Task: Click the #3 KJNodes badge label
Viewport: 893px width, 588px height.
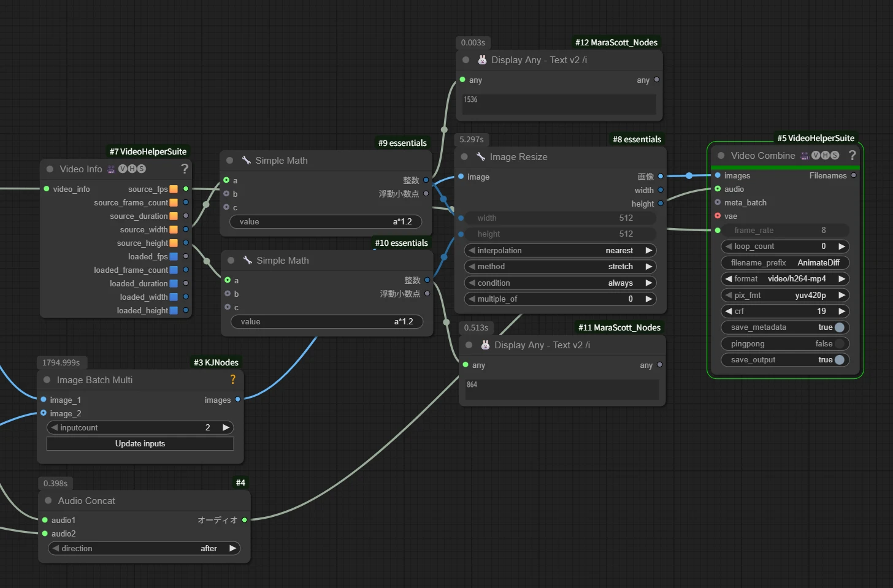Action: click(x=216, y=362)
